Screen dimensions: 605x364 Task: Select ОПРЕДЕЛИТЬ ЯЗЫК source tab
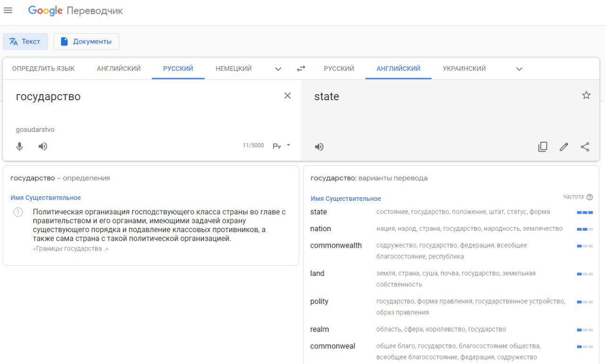43,69
